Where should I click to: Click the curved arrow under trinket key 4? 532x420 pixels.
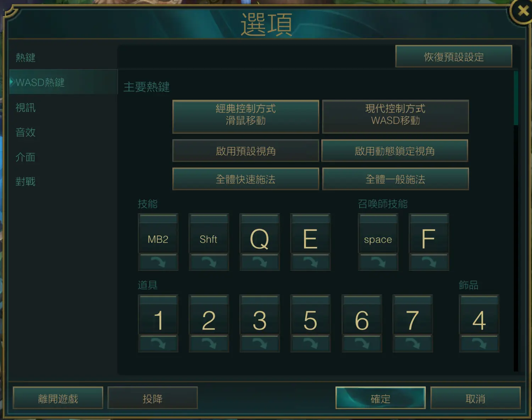tap(479, 344)
